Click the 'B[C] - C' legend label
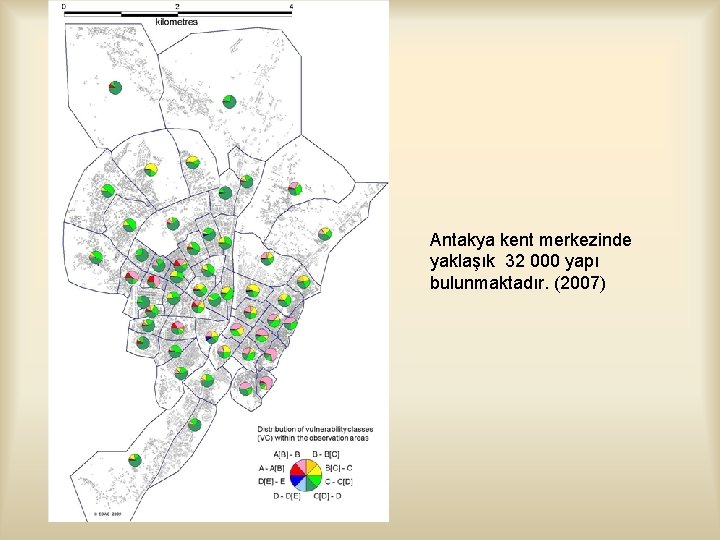This screenshot has width=720, height=540. point(339,468)
